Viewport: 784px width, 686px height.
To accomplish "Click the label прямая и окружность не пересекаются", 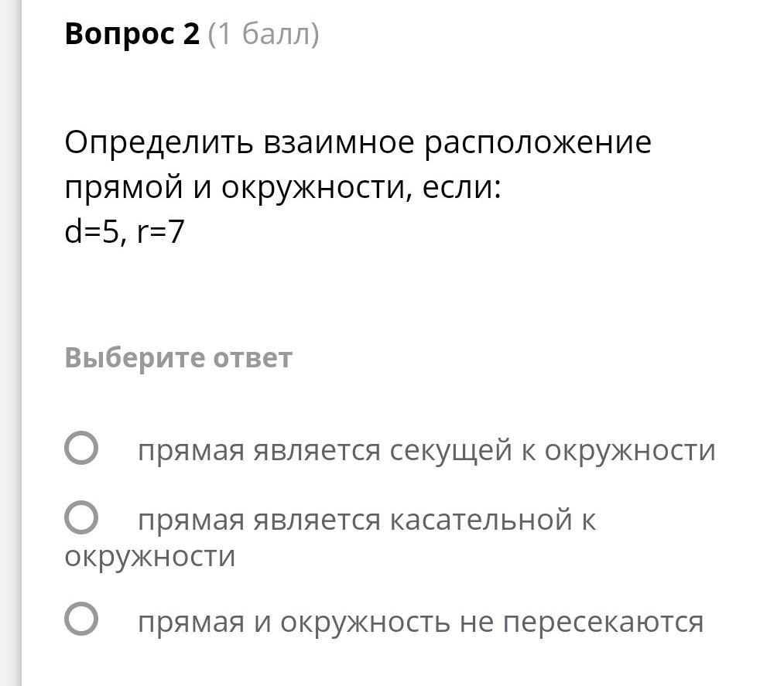I will 420,623.
